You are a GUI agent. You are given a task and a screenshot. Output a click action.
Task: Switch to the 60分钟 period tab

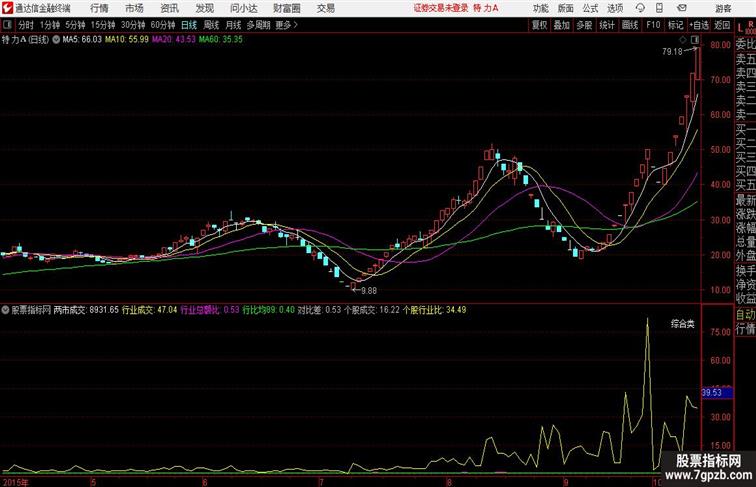163,25
